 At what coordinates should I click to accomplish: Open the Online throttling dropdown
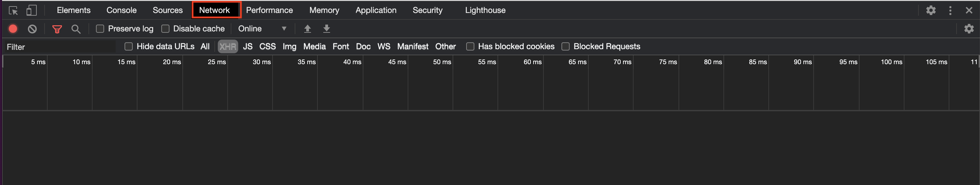tap(262, 29)
